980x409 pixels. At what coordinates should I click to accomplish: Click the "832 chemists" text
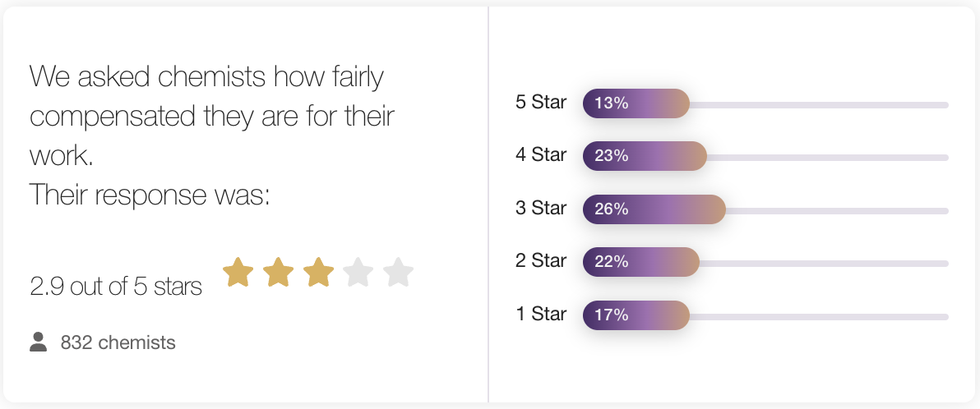[118, 342]
